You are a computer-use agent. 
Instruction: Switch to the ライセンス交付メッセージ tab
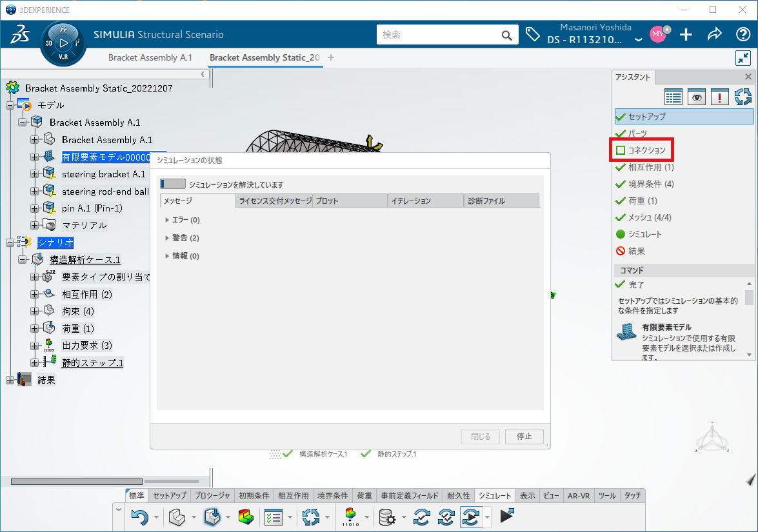tap(274, 201)
